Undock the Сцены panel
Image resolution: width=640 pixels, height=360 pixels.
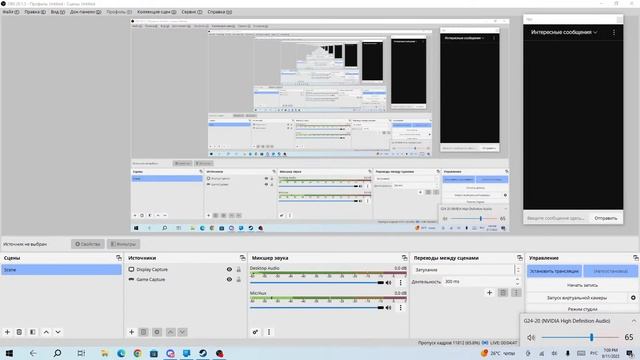point(119,258)
